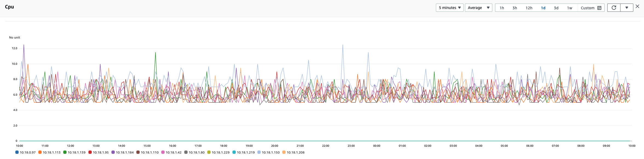Click the 12.0 y-axis value
Viewport: 644px width, 159px height.
(x=15, y=48)
